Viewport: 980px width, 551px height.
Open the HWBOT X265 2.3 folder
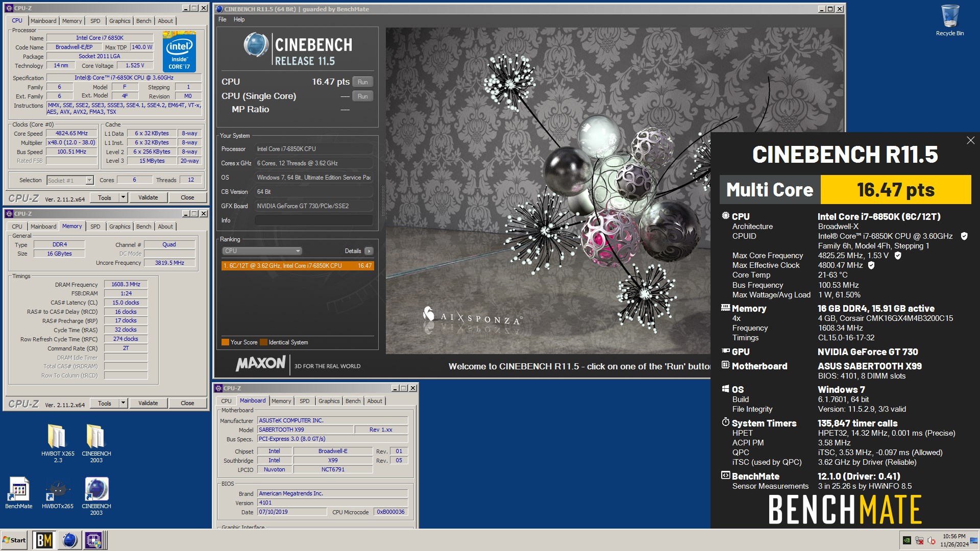57,443
